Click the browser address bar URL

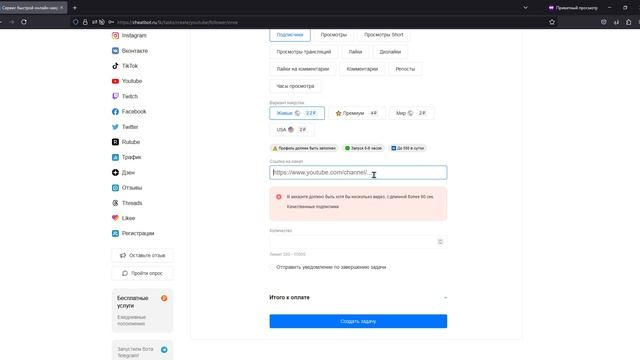[x=177, y=22]
